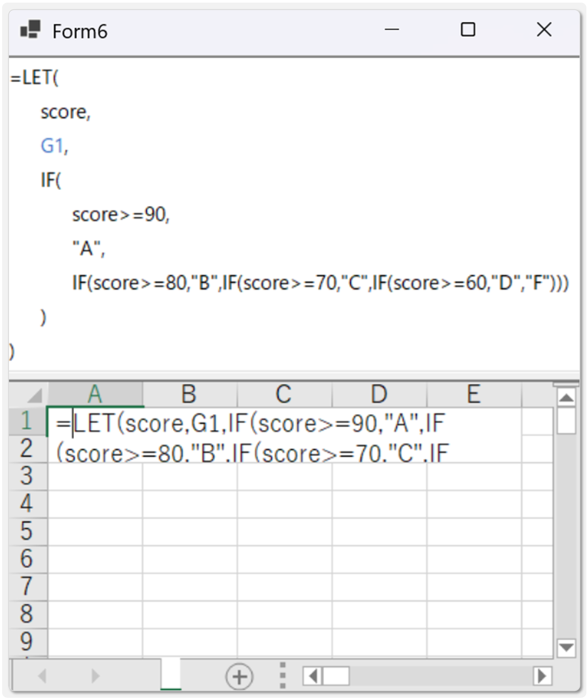Click the add new sheet plus icon
Screen dimensions: 588x700
[239, 676]
